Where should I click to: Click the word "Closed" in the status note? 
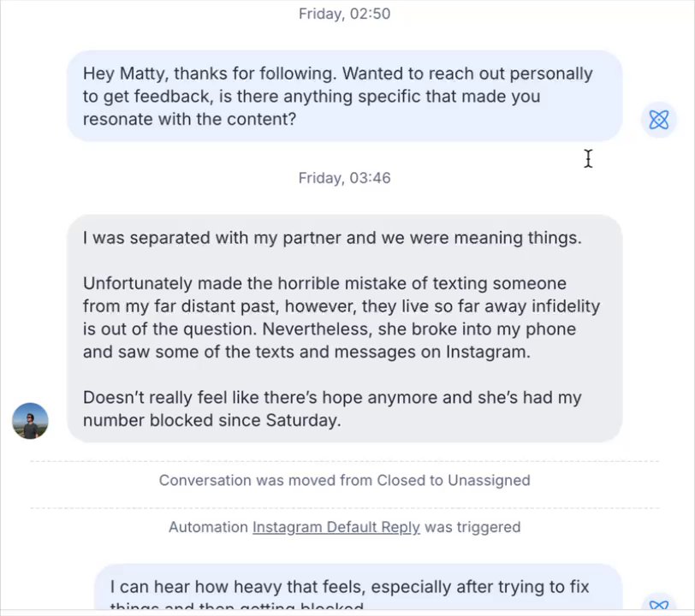coord(401,480)
